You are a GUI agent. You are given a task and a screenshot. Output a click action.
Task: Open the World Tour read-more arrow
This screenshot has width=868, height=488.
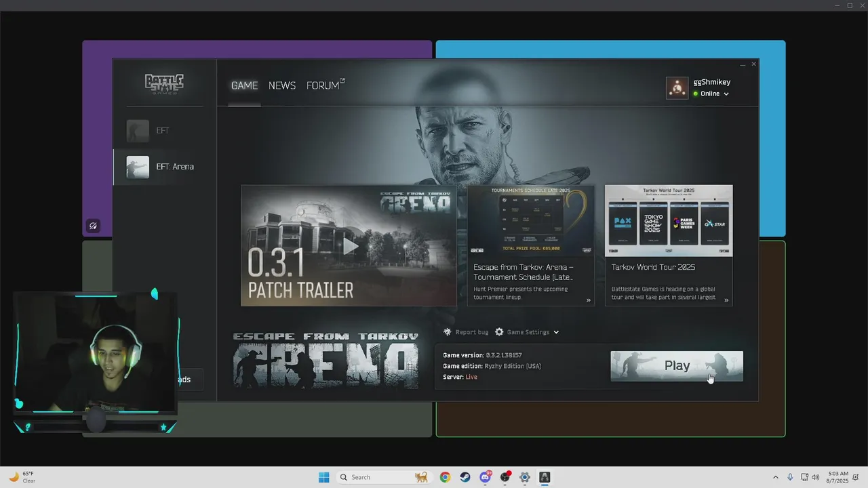pos(726,300)
